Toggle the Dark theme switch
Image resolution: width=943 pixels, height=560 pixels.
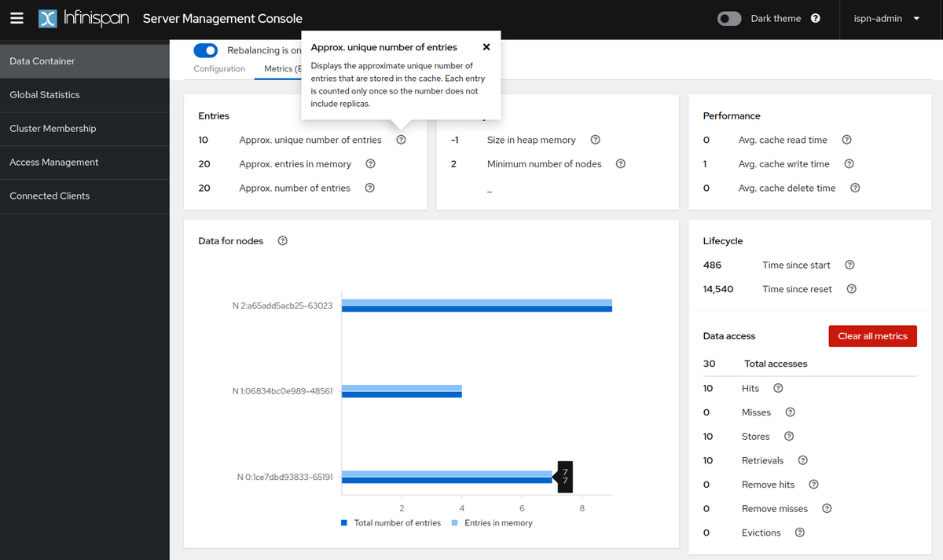tap(729, 18)
